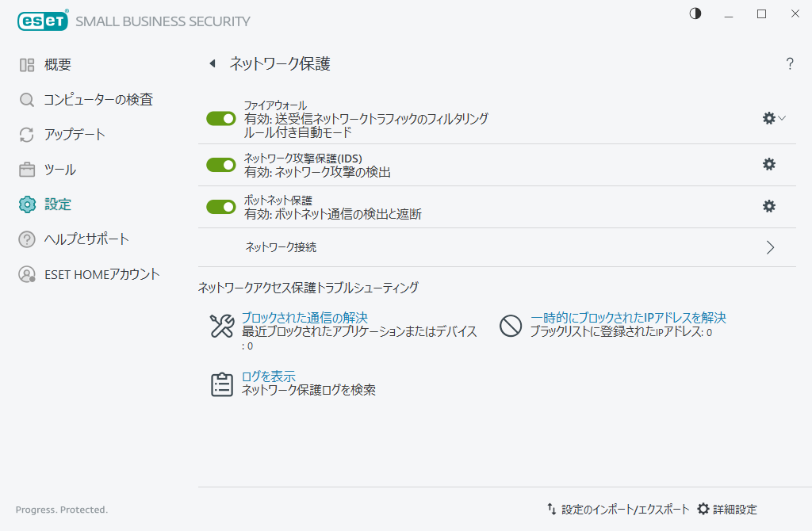Viewport: 812px width, 531px height.
Task: Open the ツール toolbox icon
Action: pyautogui.click(x=26, y=169)
